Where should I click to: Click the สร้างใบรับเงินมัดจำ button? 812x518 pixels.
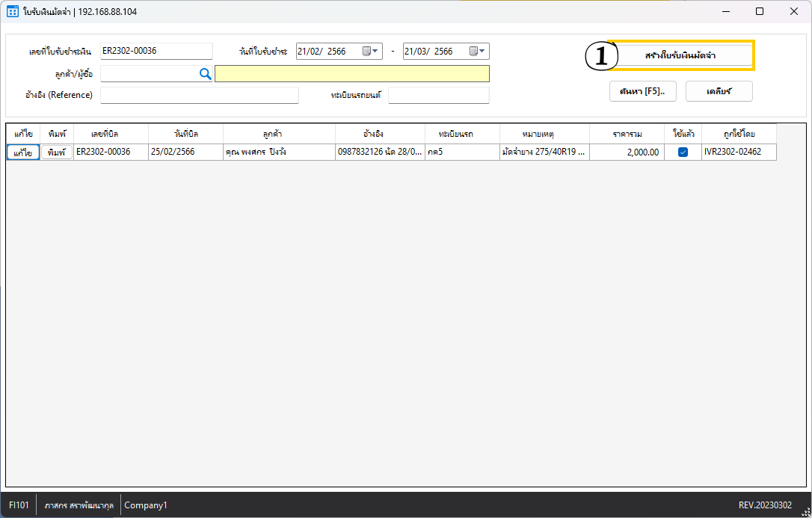coord(680,55)
